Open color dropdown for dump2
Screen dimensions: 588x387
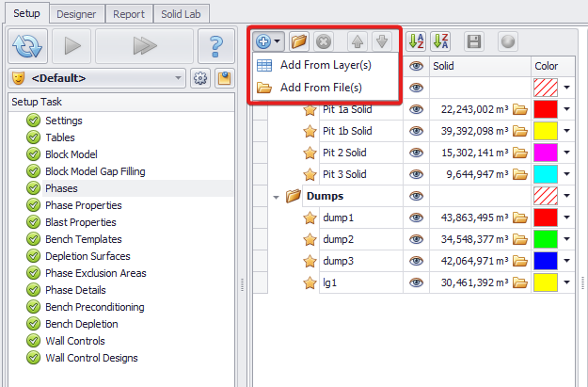point(566,239)
